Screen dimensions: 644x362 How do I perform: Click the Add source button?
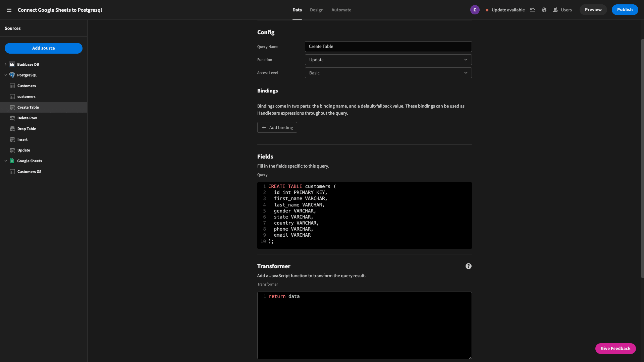tap(44, 48)
